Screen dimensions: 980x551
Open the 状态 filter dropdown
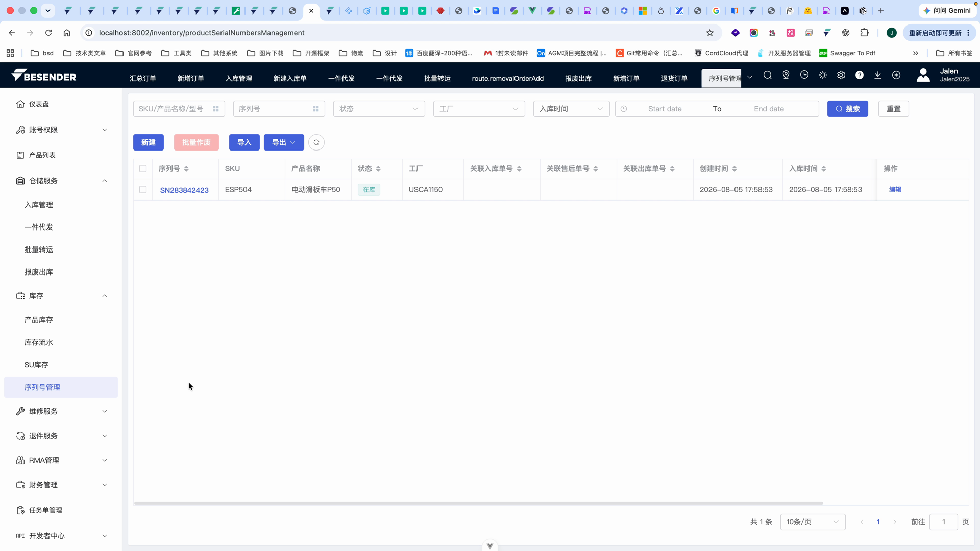click(379, 109)
